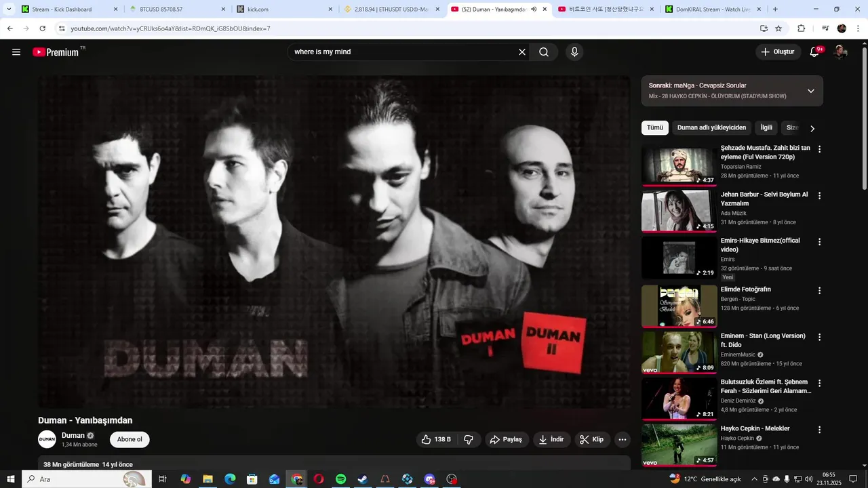This screenshot has width=868, height=488.
Task: Go back in browser history
Action: tap(9, 28)
